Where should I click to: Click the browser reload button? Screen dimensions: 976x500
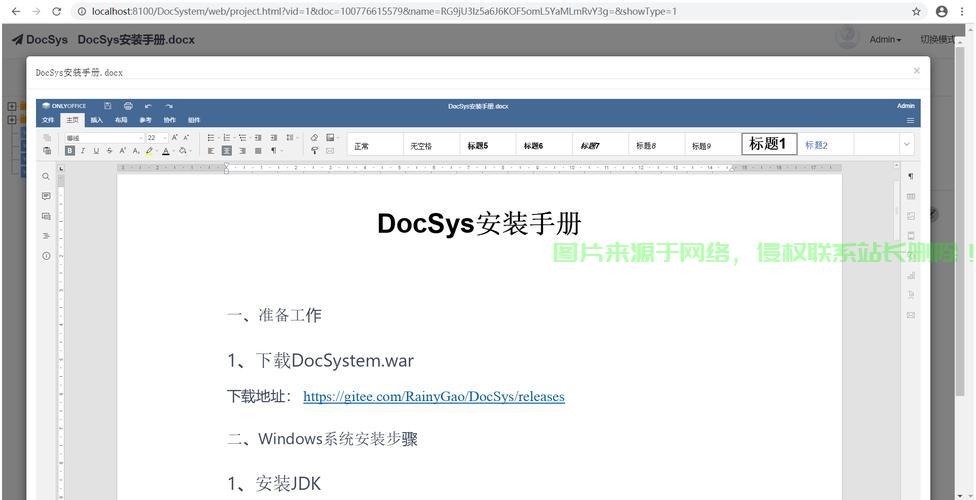(57, 11)
